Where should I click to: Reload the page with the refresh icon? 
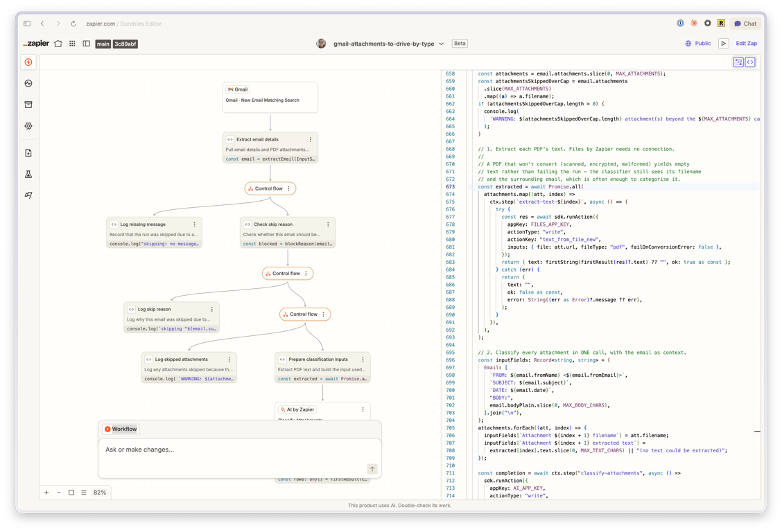coord(73,24)
